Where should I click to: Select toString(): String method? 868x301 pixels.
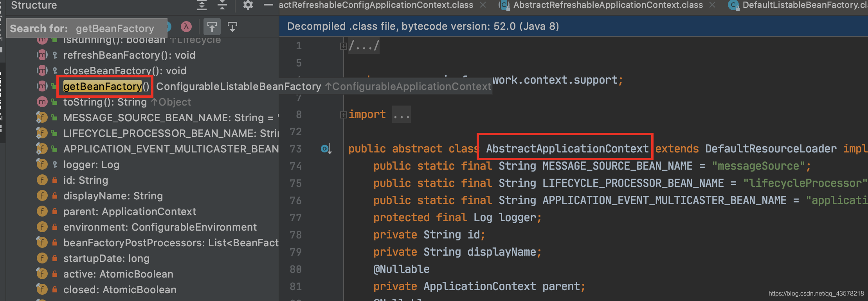pyautogui.click(x=105, y=102)
